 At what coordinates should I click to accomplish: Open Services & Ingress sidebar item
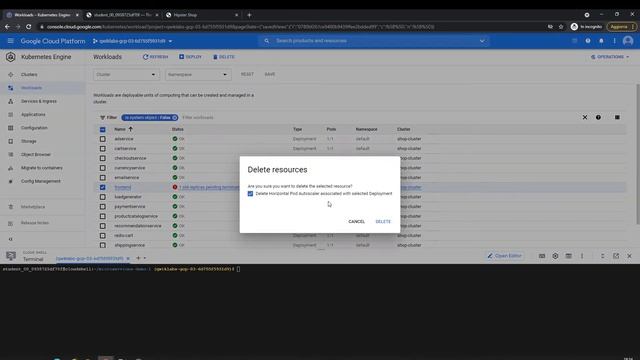[x=39, y=101]
